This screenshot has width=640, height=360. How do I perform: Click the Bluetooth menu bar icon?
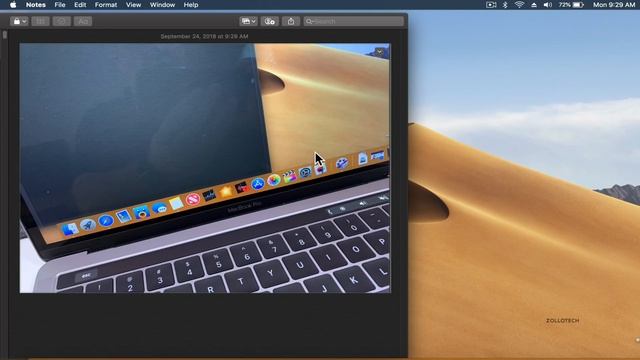(505, 5)
